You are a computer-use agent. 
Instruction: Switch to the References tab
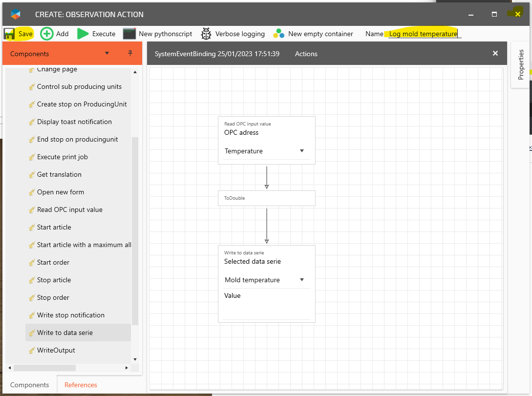pyautogui.click(x=81, y=385)
